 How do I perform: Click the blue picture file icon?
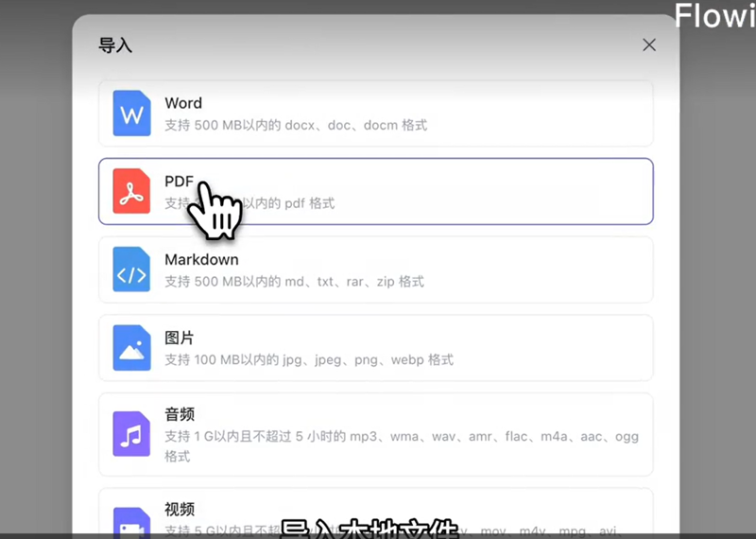click(131, 347)
